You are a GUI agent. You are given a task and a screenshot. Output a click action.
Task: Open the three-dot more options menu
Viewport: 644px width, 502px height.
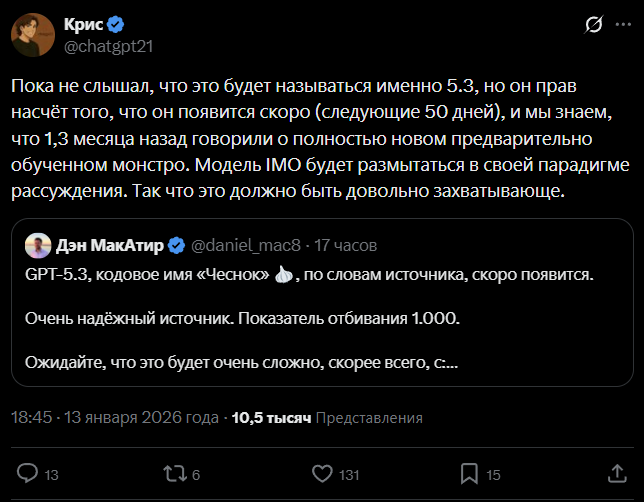624,24
